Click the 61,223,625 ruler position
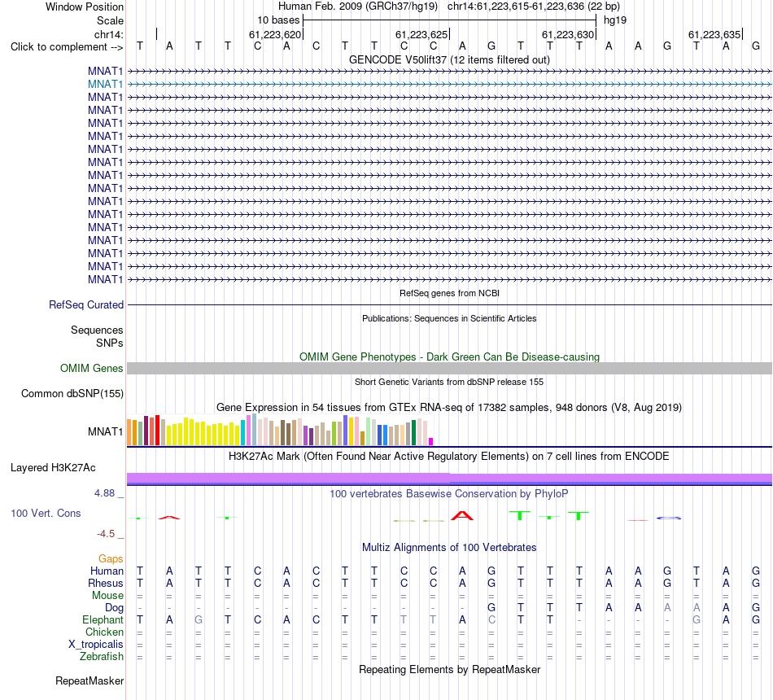 coord(421,34)
